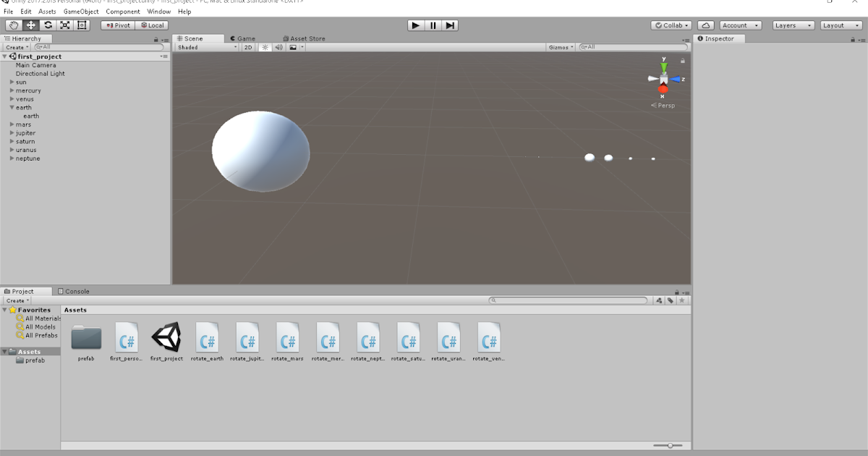
Task: Open the rotate_earth script in Assets
Action: 207,338
